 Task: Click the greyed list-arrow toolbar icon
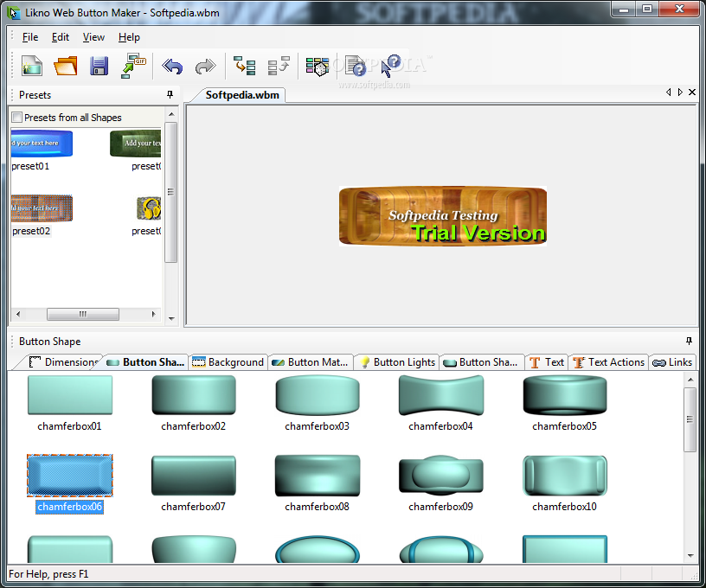click(279, 66)
